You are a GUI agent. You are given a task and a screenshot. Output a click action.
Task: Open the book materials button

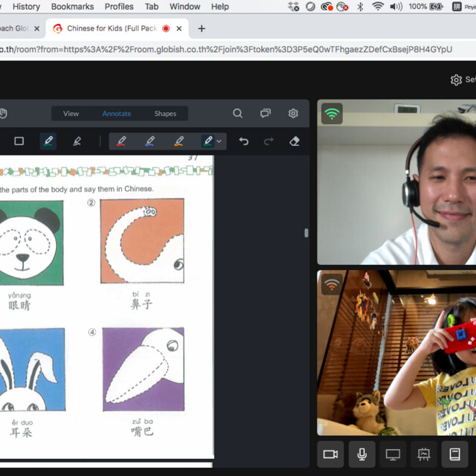455,454
